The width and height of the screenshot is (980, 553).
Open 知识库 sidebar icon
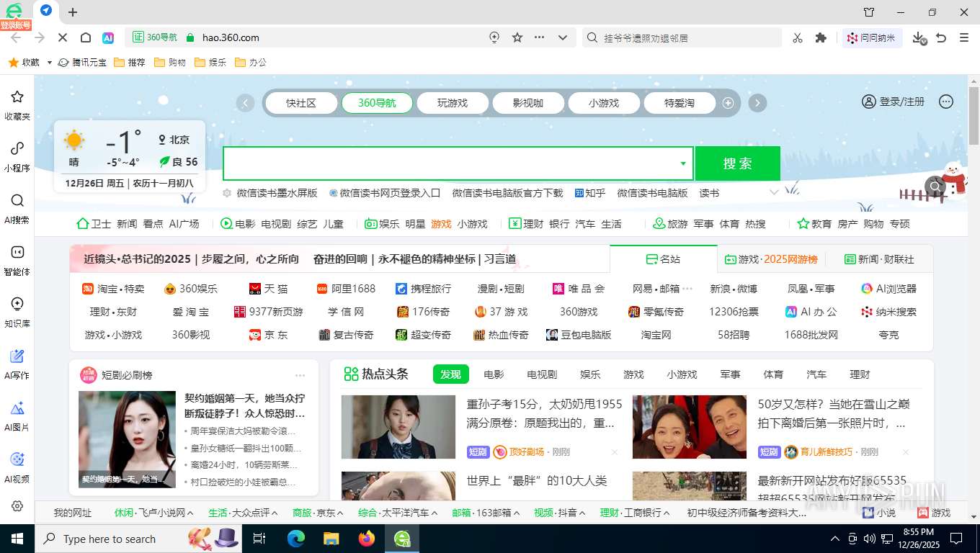(x=17, y=304)
